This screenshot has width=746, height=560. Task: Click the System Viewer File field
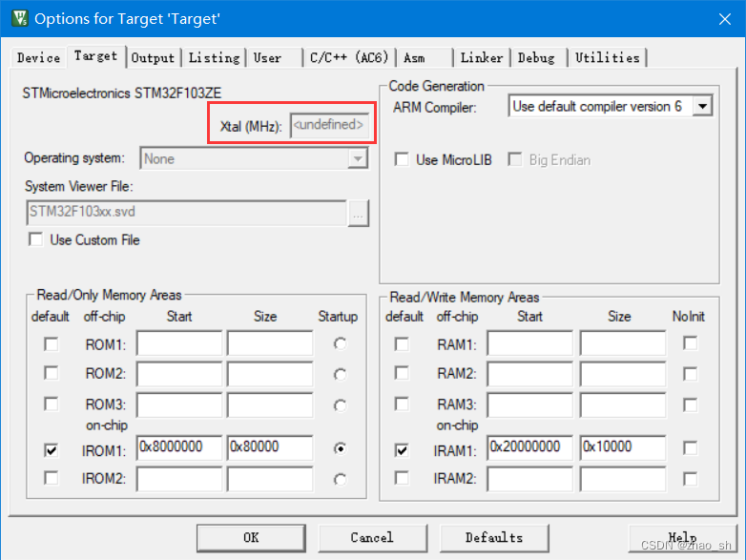(187, 212)
